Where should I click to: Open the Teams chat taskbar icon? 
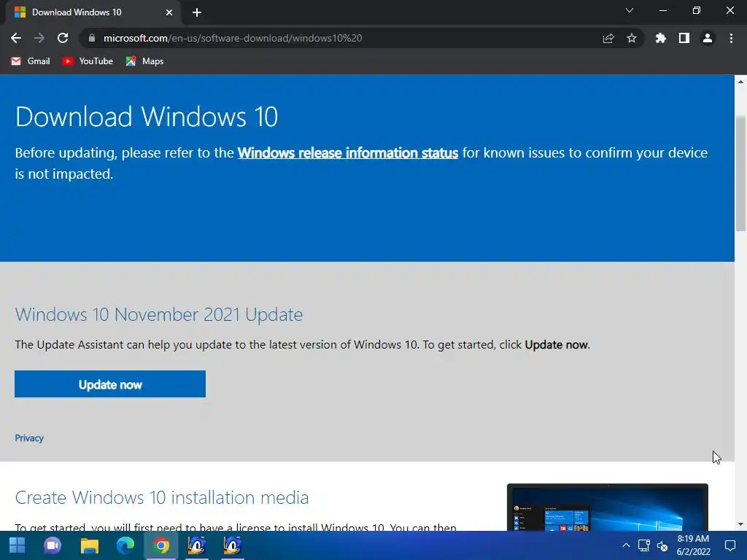pos(53,545)
